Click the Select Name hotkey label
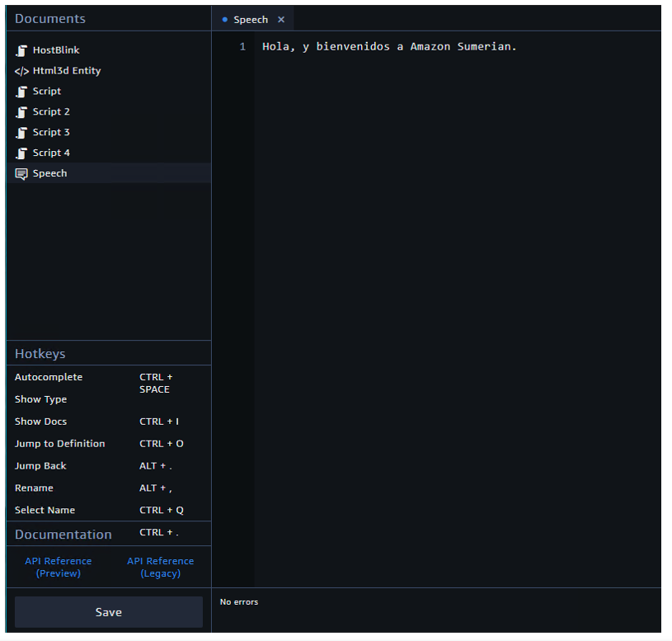The width and height of the screenshot is (672, 641). tap(45, 510)
